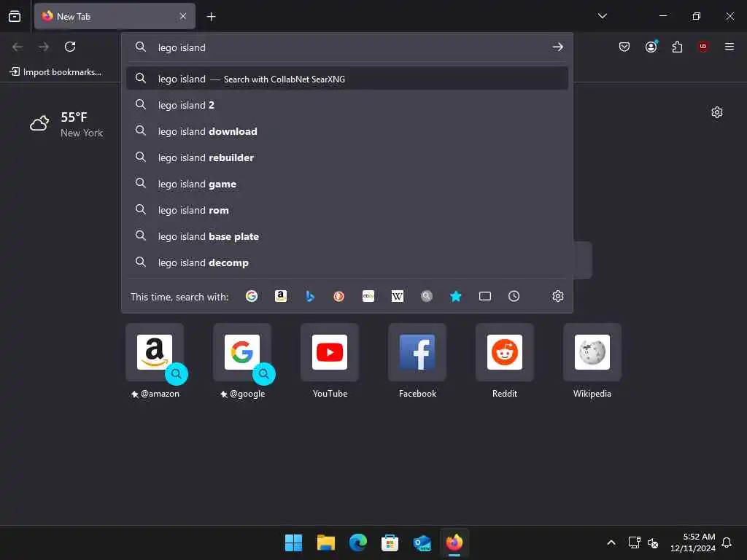
Task: Click the go arrow in address bar
Action: (558, 47)
